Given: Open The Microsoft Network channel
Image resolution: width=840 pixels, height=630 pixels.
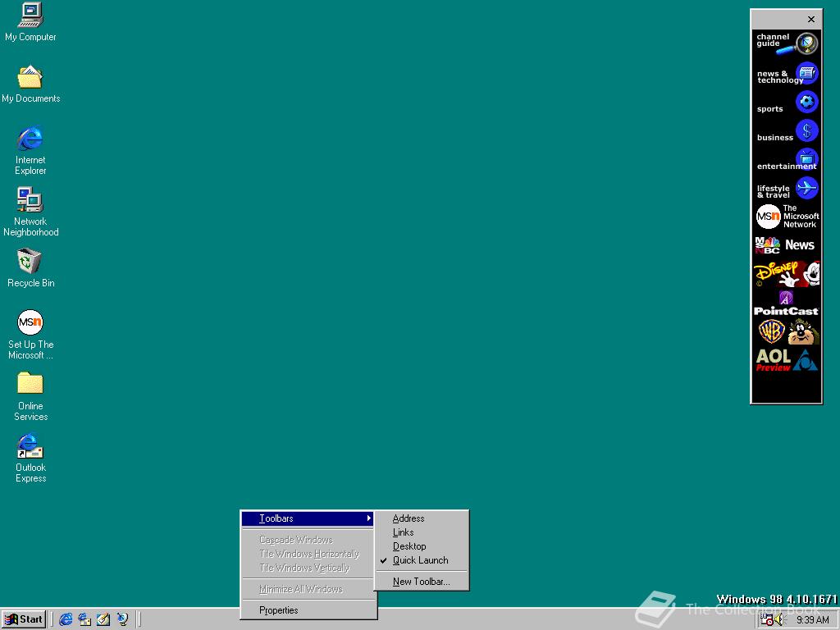Looking at the screenshot, I should (787, 217).
